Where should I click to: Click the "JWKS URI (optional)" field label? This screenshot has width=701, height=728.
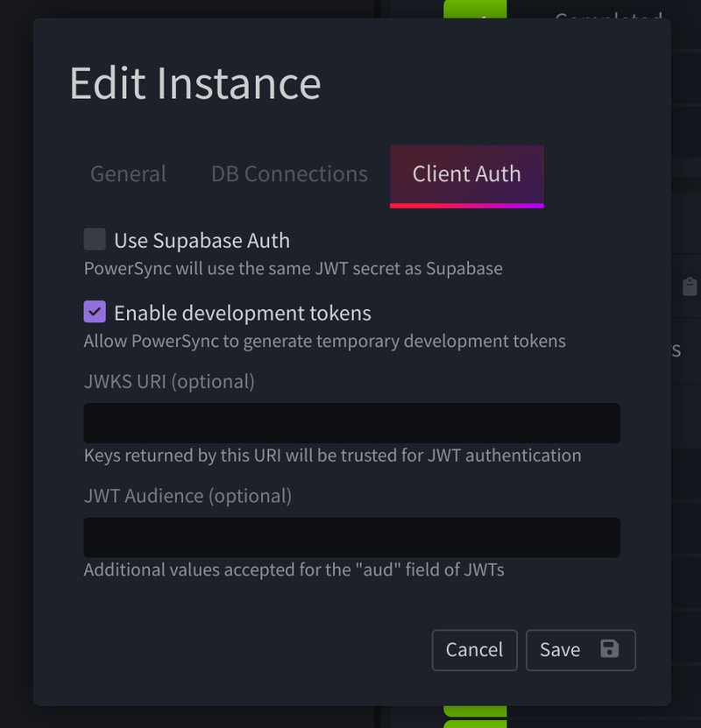tap(169, 382)
